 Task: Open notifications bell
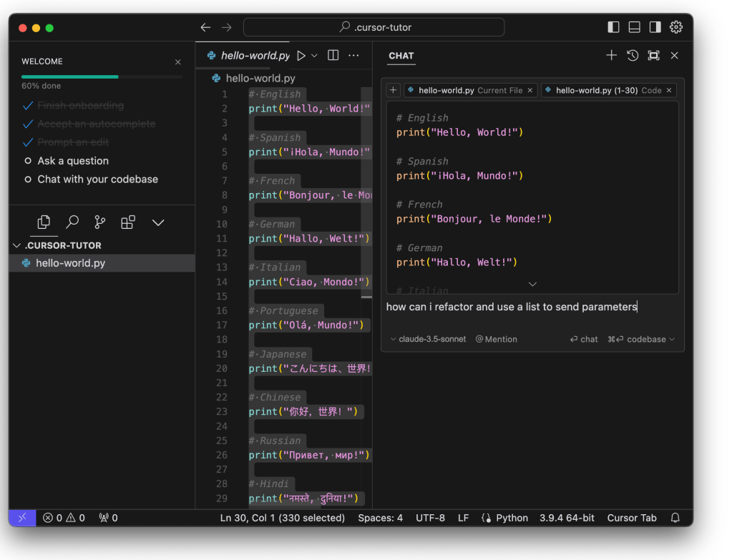(675, 518)
